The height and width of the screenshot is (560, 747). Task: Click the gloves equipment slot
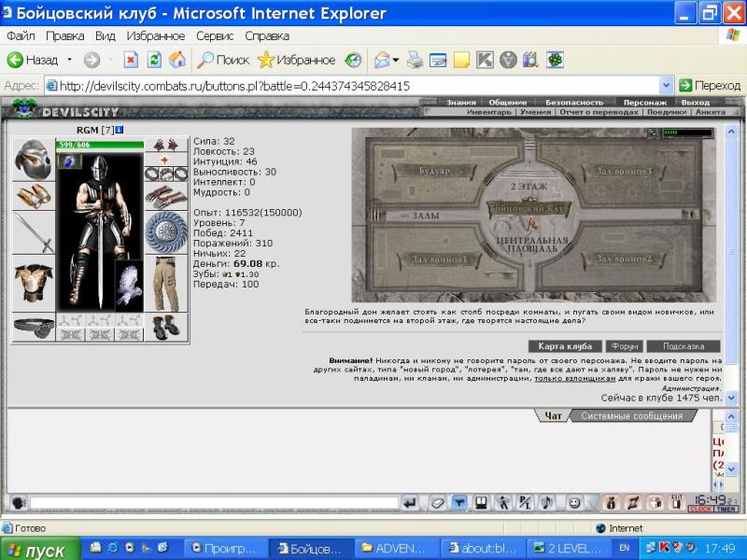(166, 197)
